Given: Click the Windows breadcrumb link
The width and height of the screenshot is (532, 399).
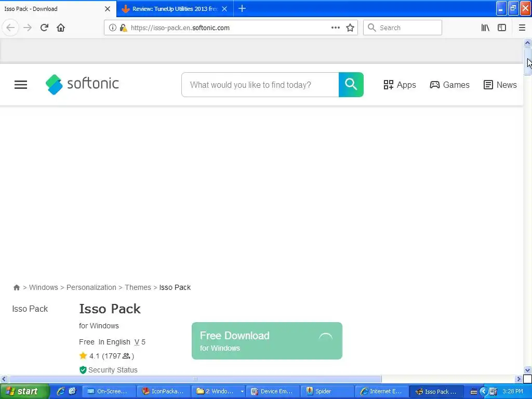Looking at the screenshot, I should (x=44, y=287).
